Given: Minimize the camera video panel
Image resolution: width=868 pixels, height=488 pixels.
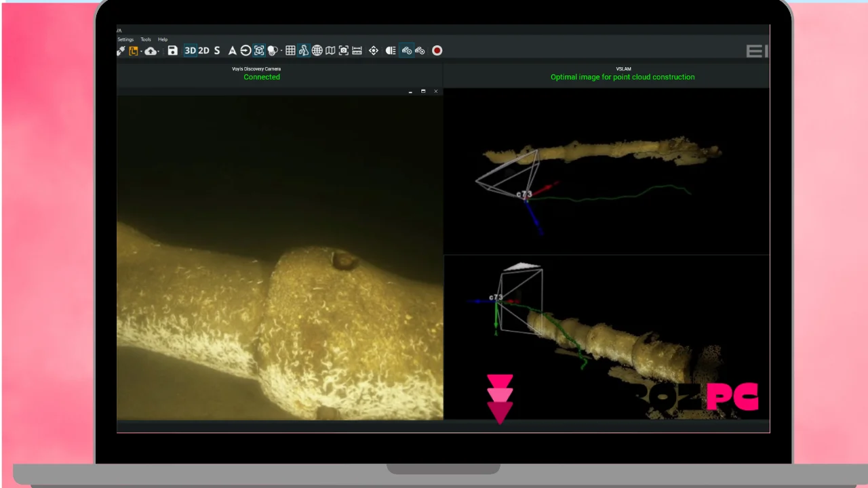Looking at the screenshot, I should [410, 91].
